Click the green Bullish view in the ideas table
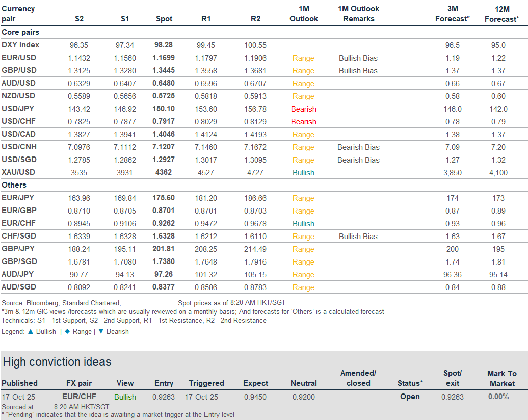 [125, 397]
